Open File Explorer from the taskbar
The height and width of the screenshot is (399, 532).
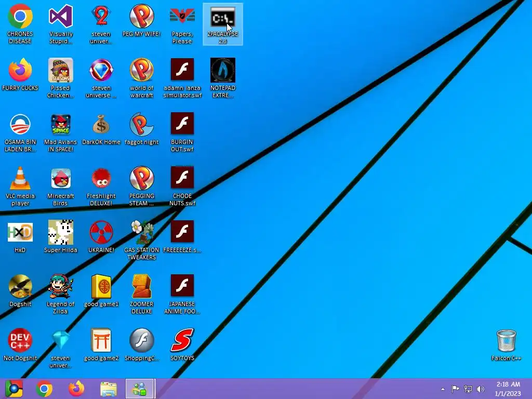[x=109, y=389]
